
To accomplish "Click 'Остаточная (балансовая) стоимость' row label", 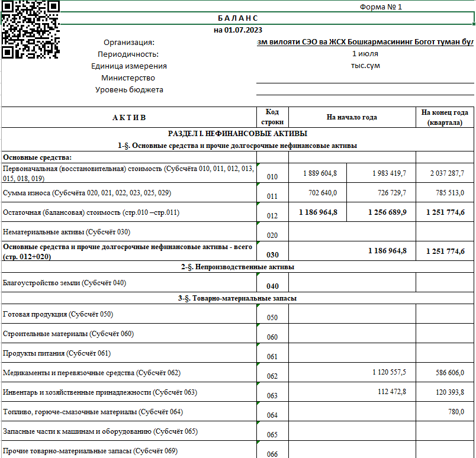I will point(91,212).
